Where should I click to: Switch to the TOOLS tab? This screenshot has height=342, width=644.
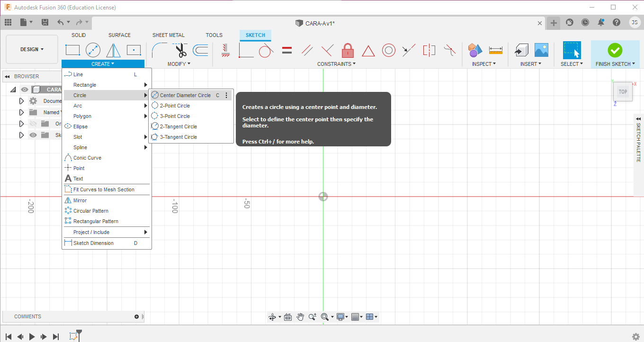pos(214,35)
